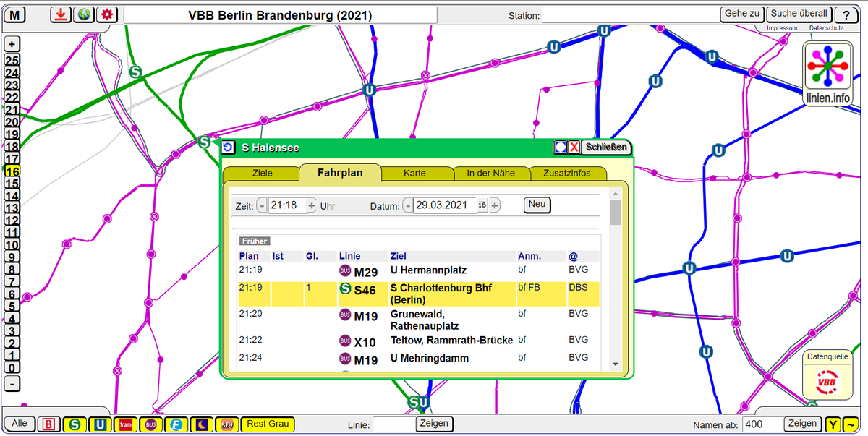Switch to the Karte tab
This screenshot has height=436, width=868.
[415, 174]
